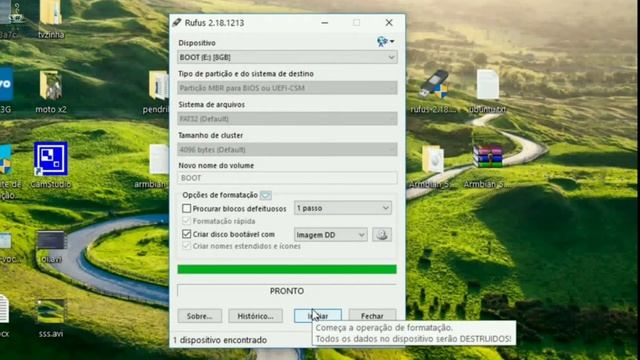640x360 pixels.
Task: Click the green progress bar
Action: [x=287, y=269]
